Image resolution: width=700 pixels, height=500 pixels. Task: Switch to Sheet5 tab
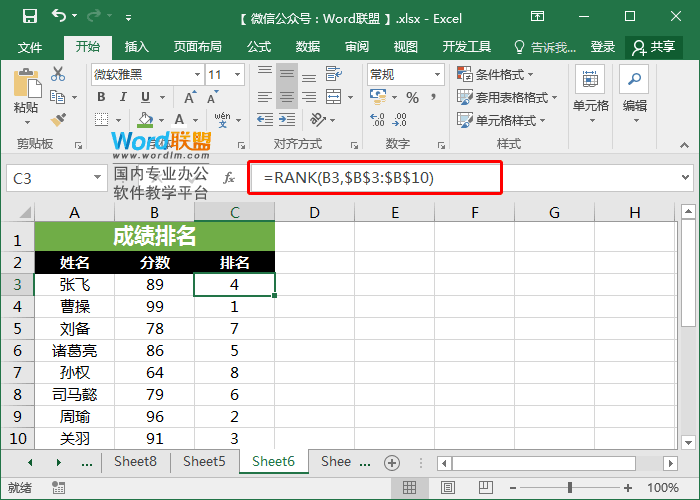pyautogui.click(x=204, y=462)
